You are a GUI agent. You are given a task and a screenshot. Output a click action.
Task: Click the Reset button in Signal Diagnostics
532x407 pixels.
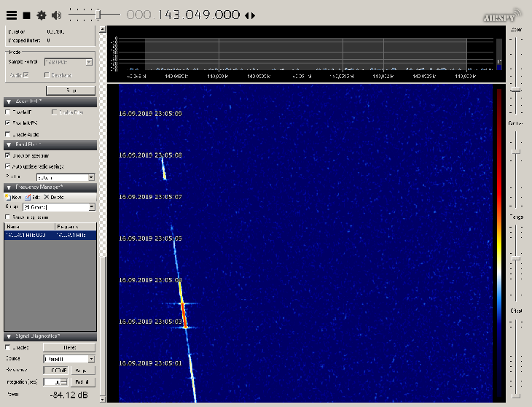tap(69, 348)
